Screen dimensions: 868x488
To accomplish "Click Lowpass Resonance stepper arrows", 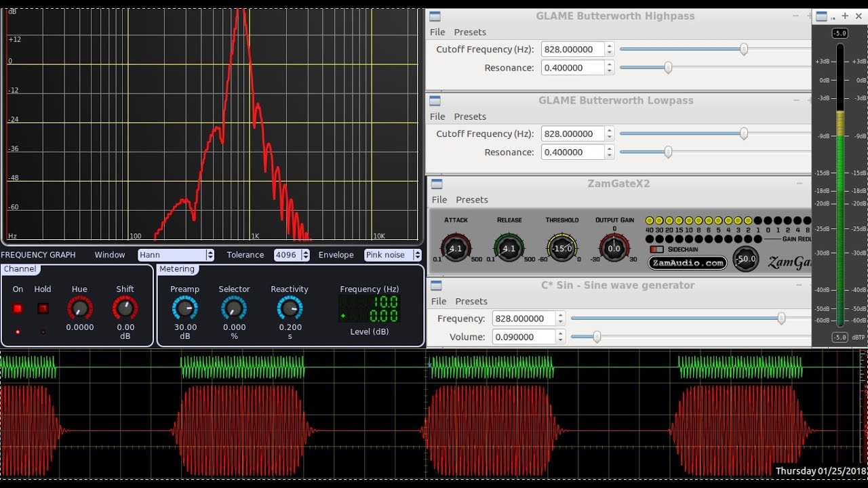I will 609,152.
